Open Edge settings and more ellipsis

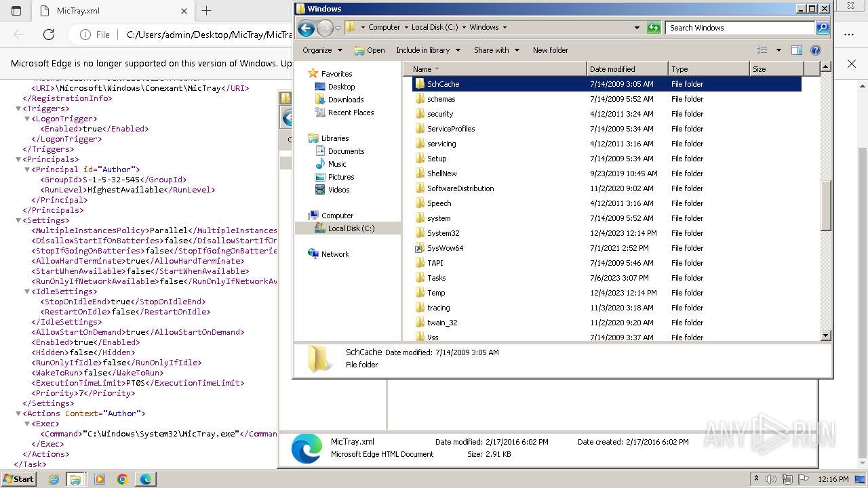(x=849, y=35)
